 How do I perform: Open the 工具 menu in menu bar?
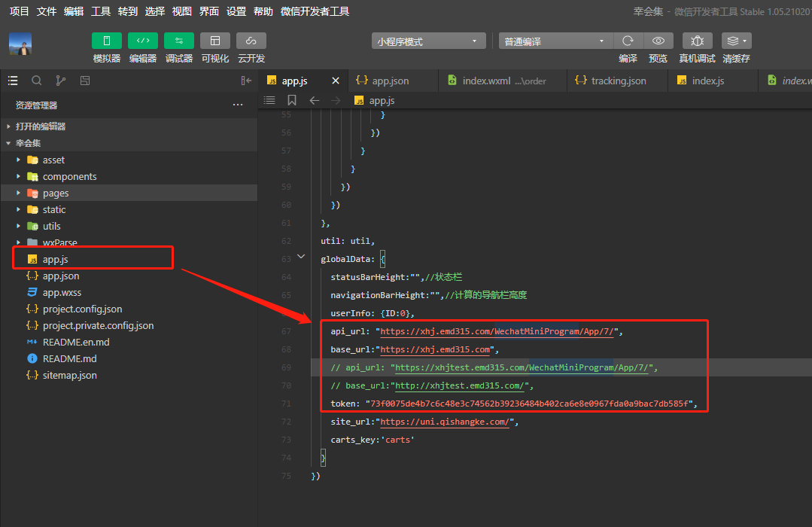[101, 11]
